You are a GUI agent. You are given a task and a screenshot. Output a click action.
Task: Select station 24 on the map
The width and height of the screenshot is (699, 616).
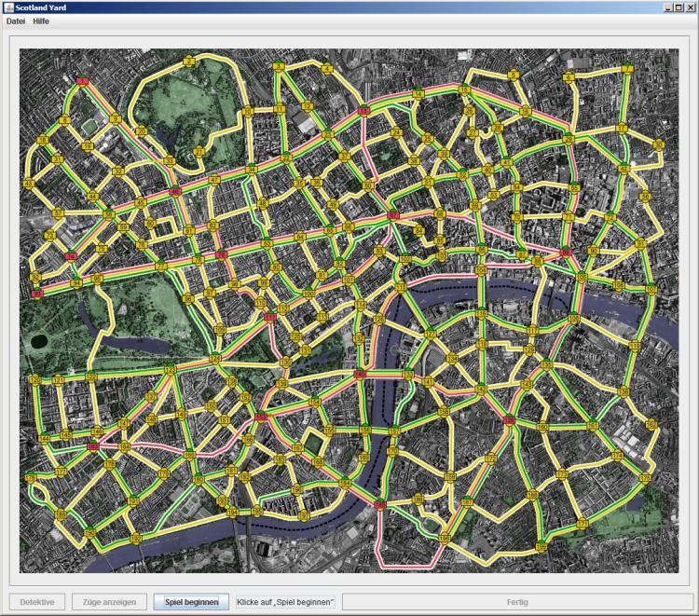396,132
